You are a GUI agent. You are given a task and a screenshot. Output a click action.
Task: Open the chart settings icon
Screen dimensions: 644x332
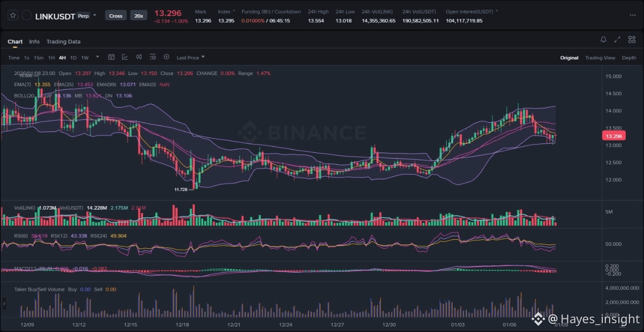coord(152,57)
